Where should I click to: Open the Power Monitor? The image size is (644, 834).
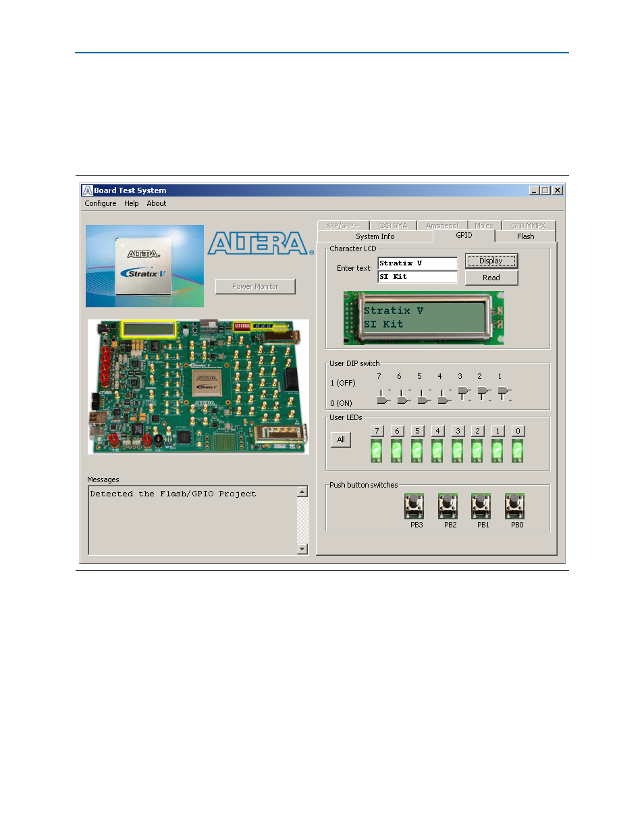(x=255, y=286)
